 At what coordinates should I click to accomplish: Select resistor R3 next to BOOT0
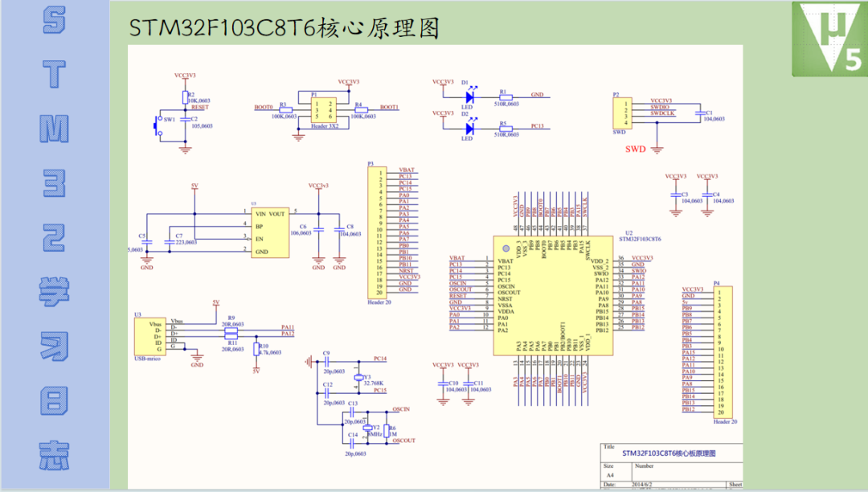coord(285,110)
